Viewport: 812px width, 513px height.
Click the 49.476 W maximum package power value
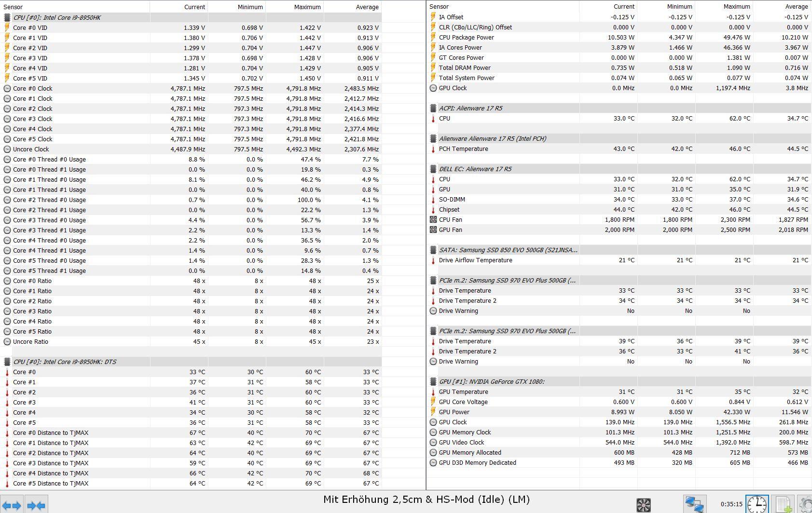(x=732, y=38)
